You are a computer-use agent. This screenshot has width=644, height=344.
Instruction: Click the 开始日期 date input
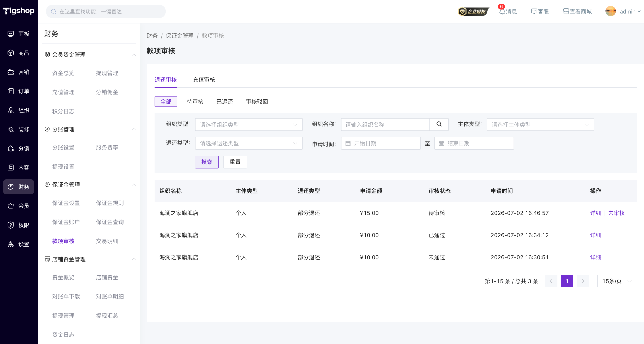pyautogui.click(x=381, y=143)
